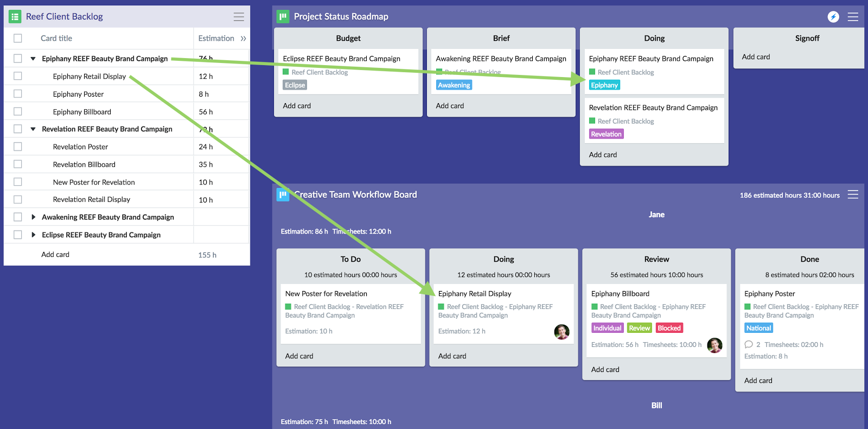The width and height of the screenshot is (868, 429).
Task: Click the green Reef Client Backlog list icon
Action: 15,17
